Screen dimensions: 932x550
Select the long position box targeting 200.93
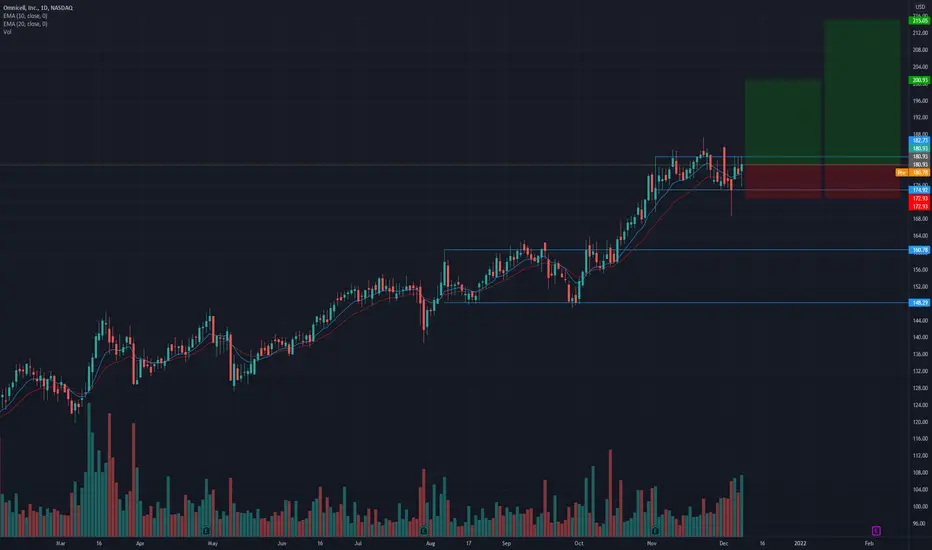[783, 139]
